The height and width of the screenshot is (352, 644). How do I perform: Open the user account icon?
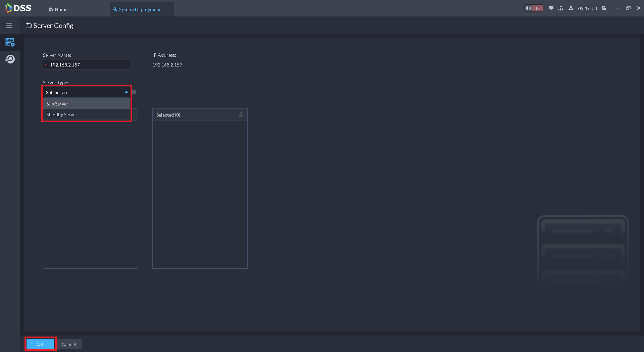coord(571,8)
